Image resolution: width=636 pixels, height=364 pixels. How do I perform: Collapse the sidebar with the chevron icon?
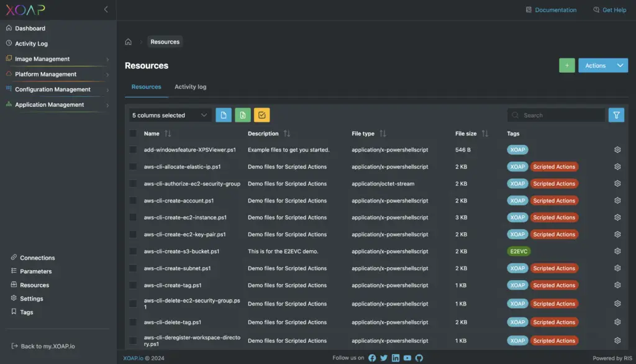(106, 9)
